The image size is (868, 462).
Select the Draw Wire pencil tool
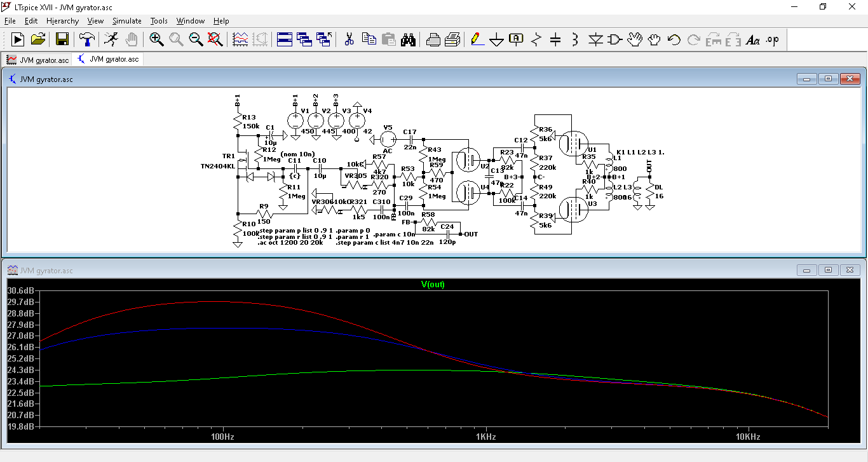[477, 39]
